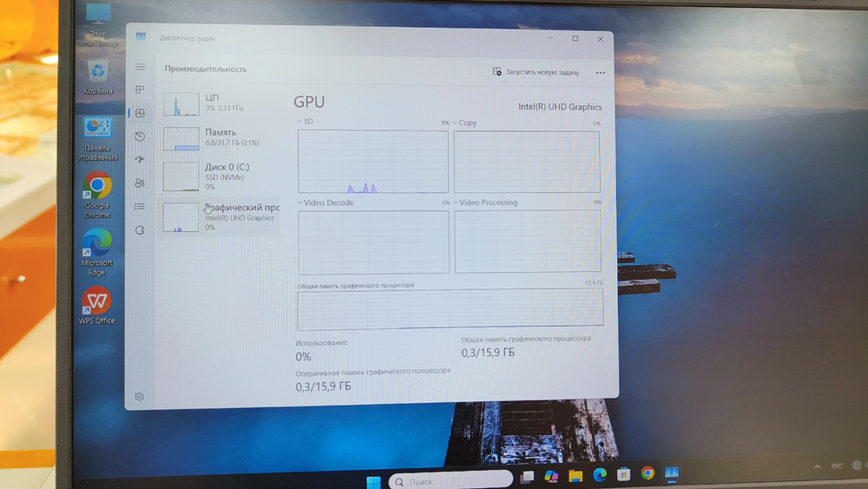The width and height of the screenshot is (868, 489).
Task: Open the Details list icon in sidebar
Action: [x=140, y=206]
